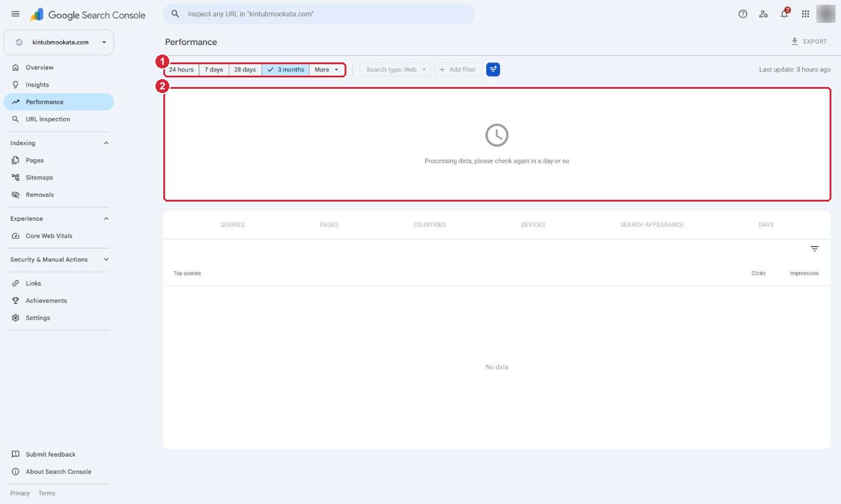Screen dimensions: 841x504
Task: Open the Search type: Web dropdown
Action: tap(395, 70)
